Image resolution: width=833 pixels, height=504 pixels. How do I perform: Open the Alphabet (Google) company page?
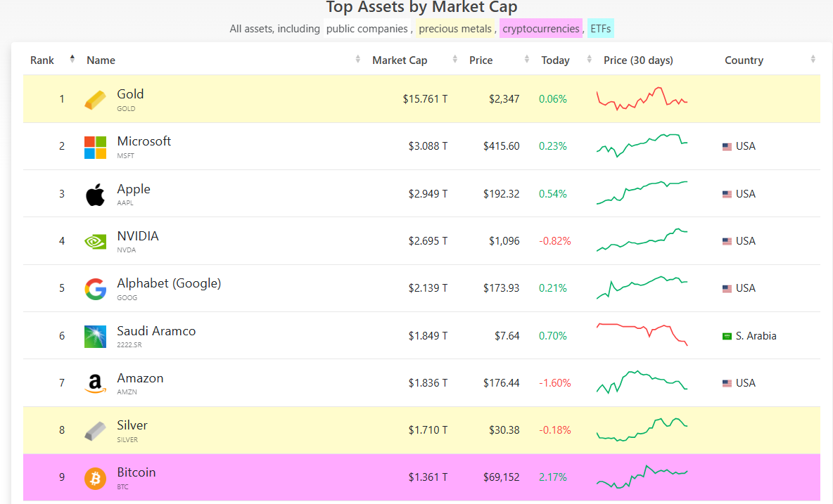[x=169, y=283]
